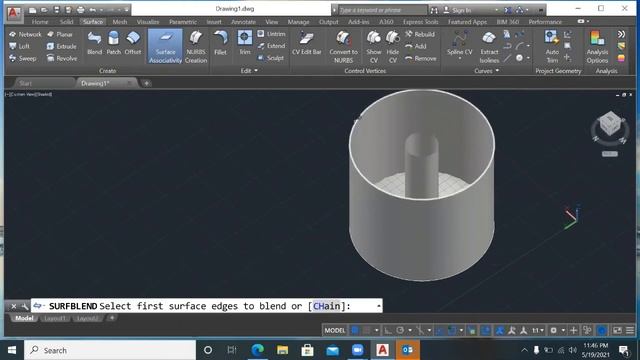Open the AutoCAD application menu
640x360 pixels.
pos(13,12)
